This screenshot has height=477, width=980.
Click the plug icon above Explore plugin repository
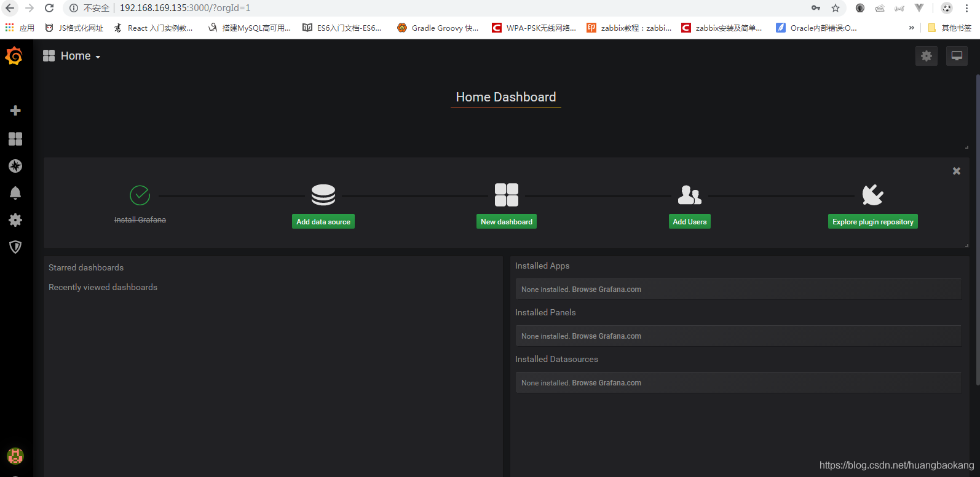[873, 195]
